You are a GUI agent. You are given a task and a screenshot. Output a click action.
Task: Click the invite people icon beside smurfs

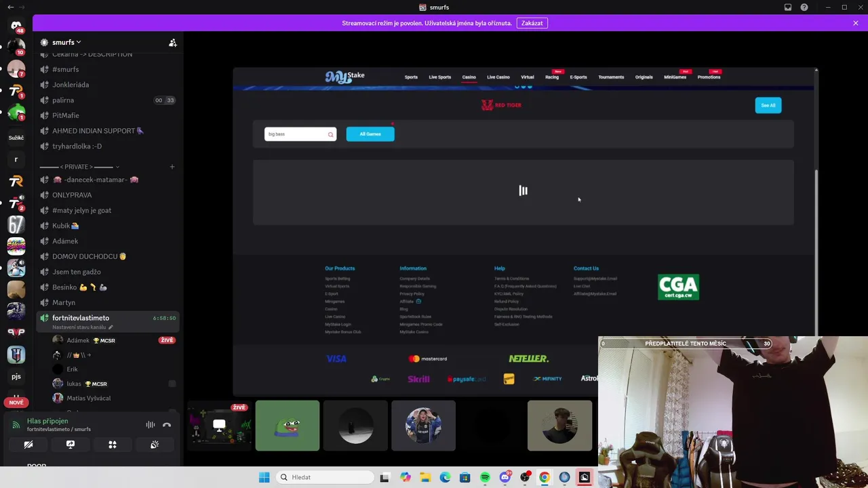pyautogui.click(x=173, y=43)
